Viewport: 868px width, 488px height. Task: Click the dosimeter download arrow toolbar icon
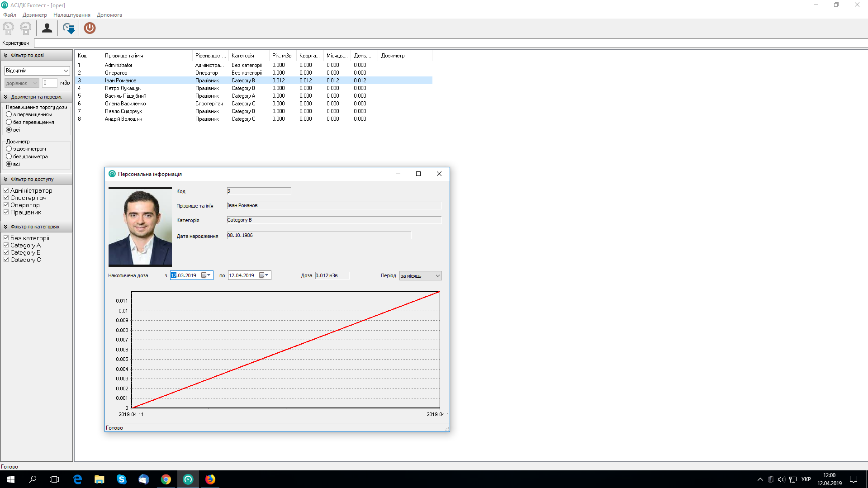click(x=69, y=28)
